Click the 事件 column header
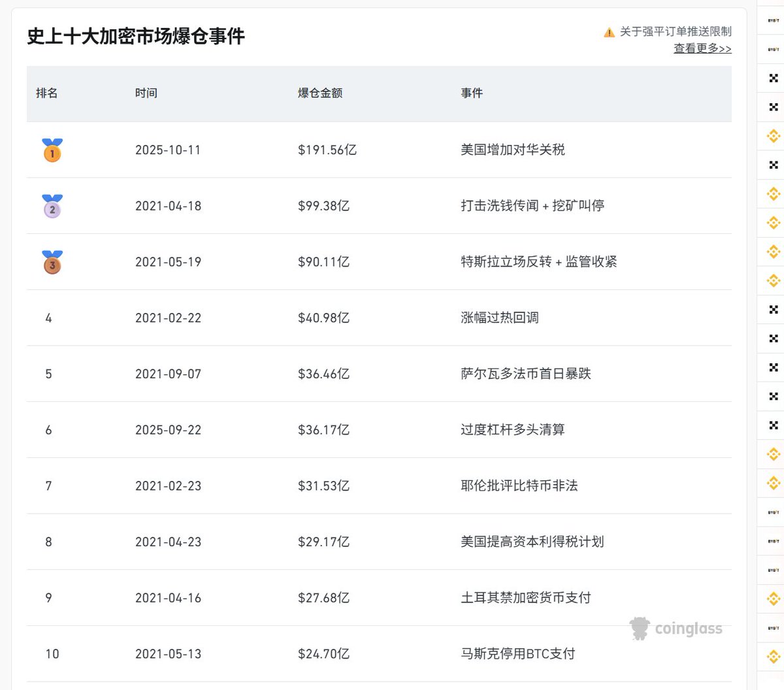The image size is (784, 690). [472, 93]
